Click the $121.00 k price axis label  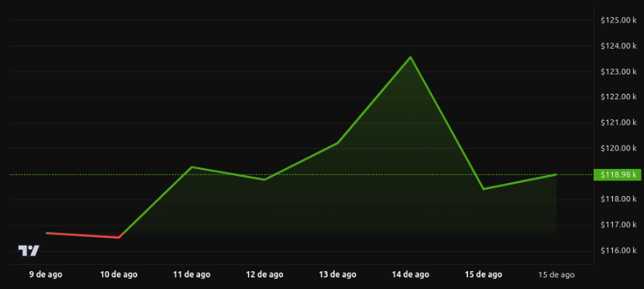(x=618, y=122)
